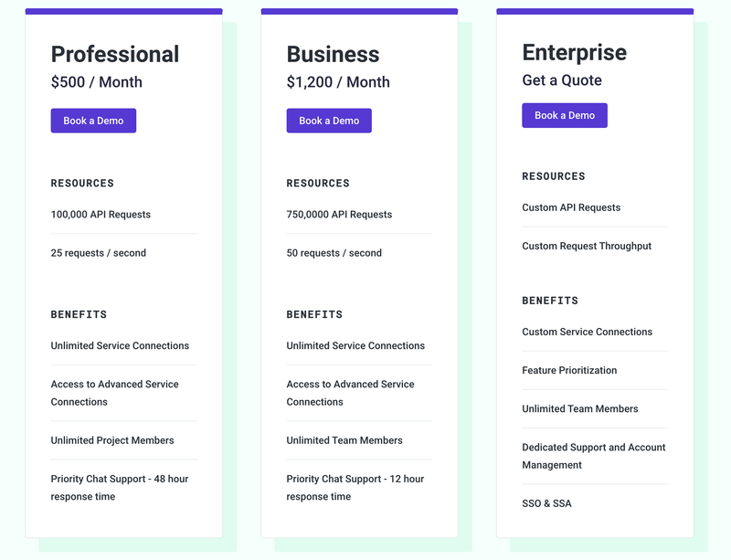Click Unlimited Project Members benefit
The width and height of the screenshot is (731, 560).
[x=112, y=440]
